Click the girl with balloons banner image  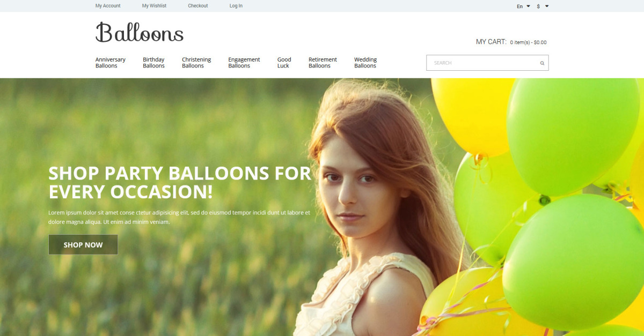point(322,207)
